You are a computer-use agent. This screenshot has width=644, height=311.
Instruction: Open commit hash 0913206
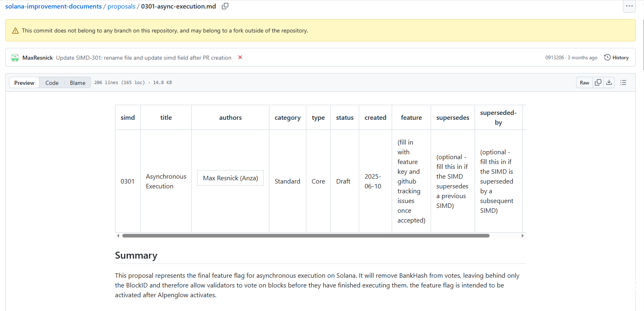click(x=555, y=58)
